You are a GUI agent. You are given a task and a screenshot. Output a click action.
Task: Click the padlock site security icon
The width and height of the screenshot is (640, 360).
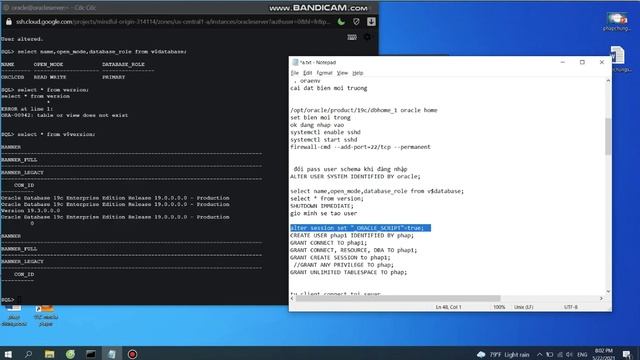tap(9, 22)
